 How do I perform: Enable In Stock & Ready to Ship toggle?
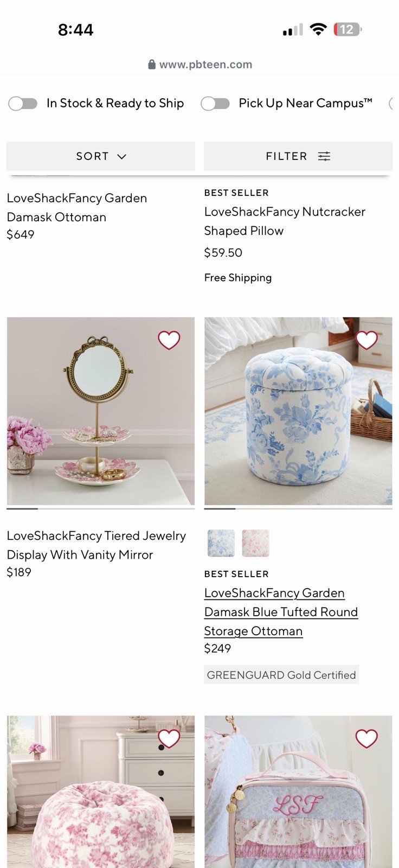click(x=23, y=103)
